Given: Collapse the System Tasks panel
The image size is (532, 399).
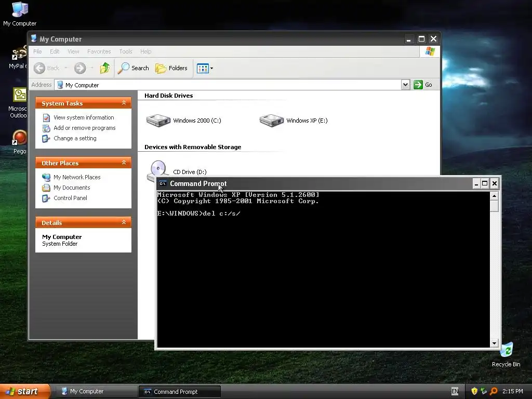Looking at the screenshot, I should 124,103.
